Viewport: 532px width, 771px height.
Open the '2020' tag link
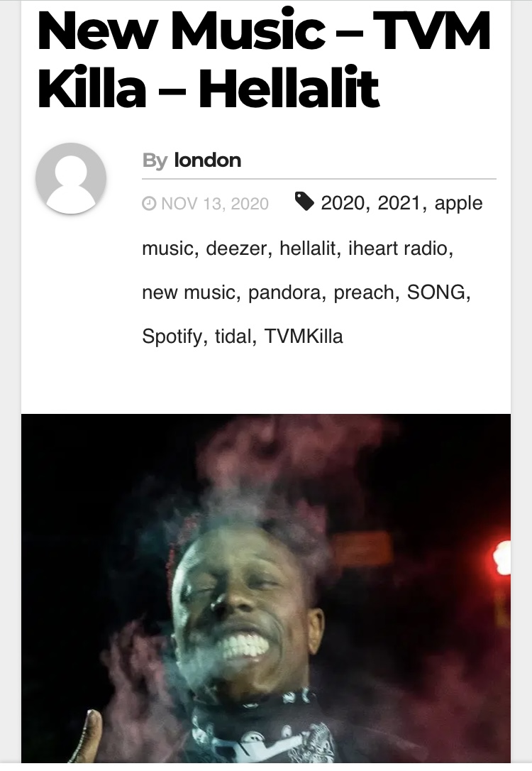343,202
